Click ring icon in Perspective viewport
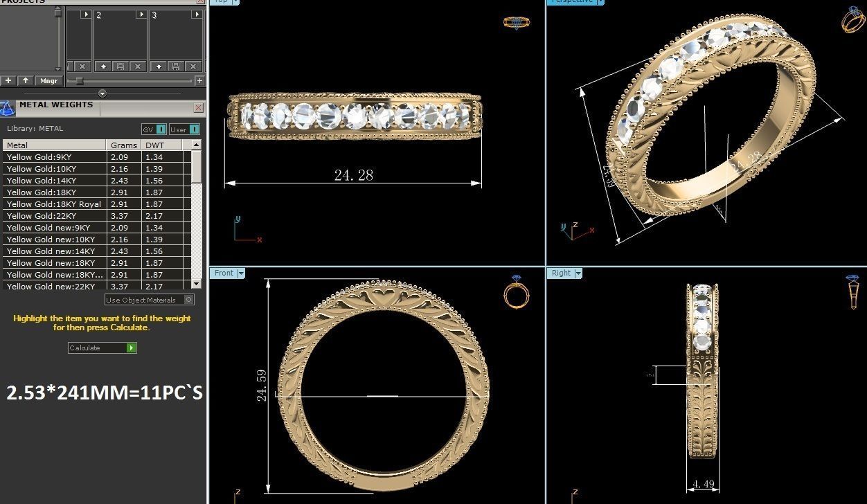 (x=853, y=19)
